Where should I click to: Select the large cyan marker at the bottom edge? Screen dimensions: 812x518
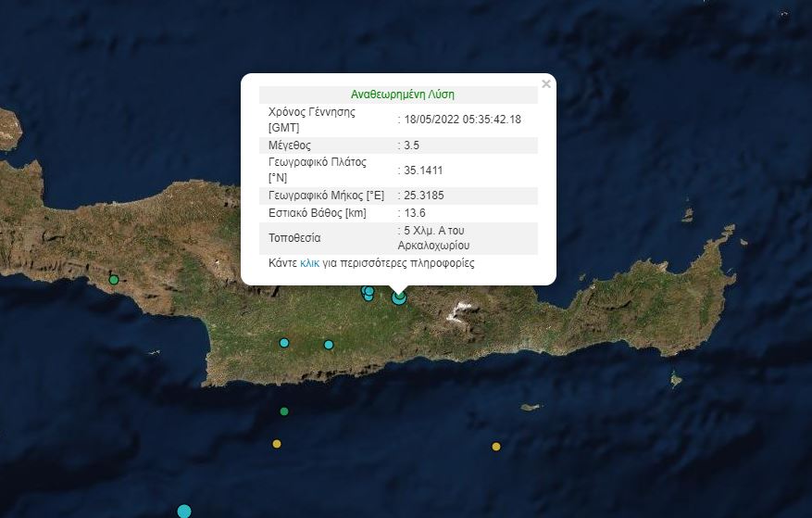click(184, 511)
